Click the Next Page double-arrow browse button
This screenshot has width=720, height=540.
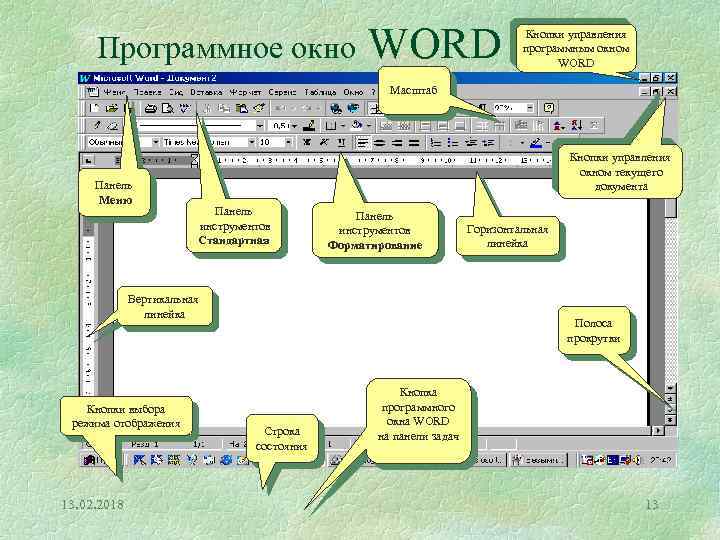[670, 419]
